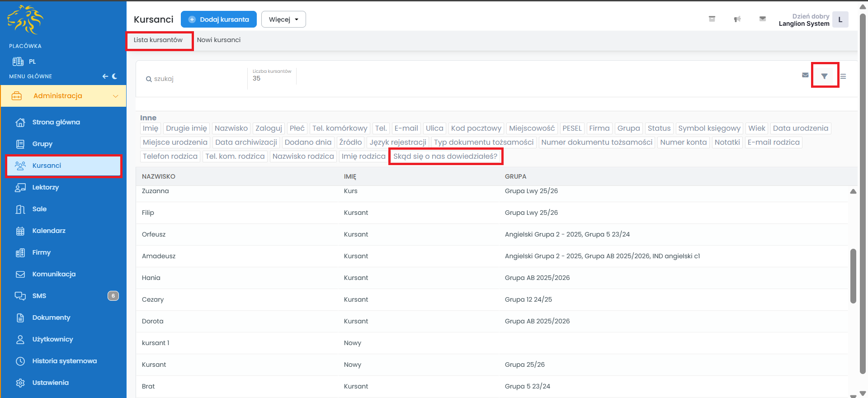Toggle the Nazwisko column tag
This screenshot has height=398, width=868.
231,128
